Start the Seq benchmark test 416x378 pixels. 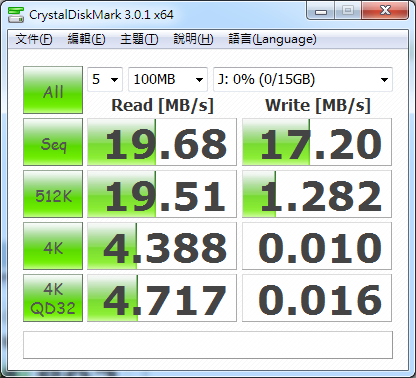point(53,142)
